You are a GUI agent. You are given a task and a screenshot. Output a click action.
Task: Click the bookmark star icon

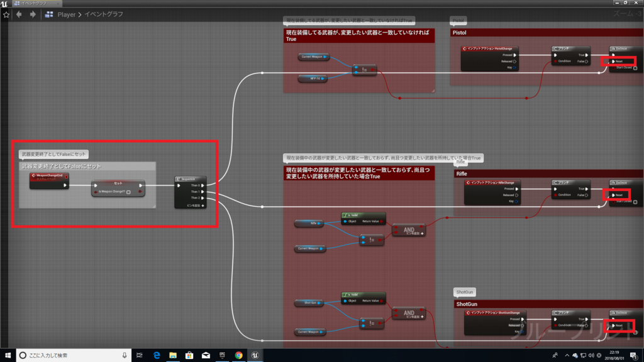[x=6, y=14]
